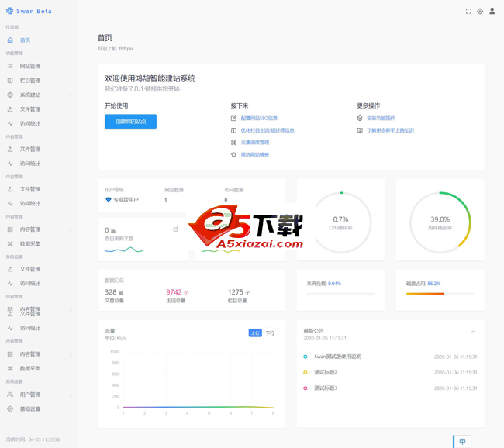Screen dimensions: 504x448
Task: Click the 39.0% 内存使用率 gauge
Action: 440,222
